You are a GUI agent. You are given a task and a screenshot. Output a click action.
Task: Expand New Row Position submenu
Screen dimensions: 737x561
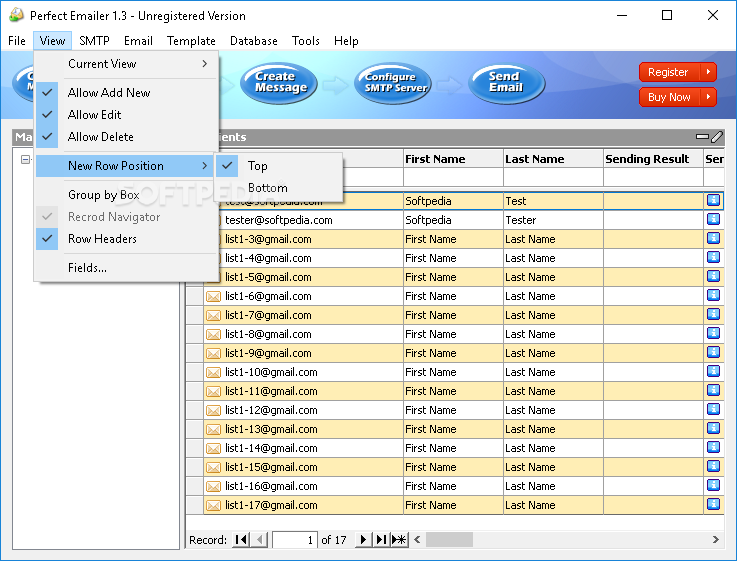pos(125,166)
